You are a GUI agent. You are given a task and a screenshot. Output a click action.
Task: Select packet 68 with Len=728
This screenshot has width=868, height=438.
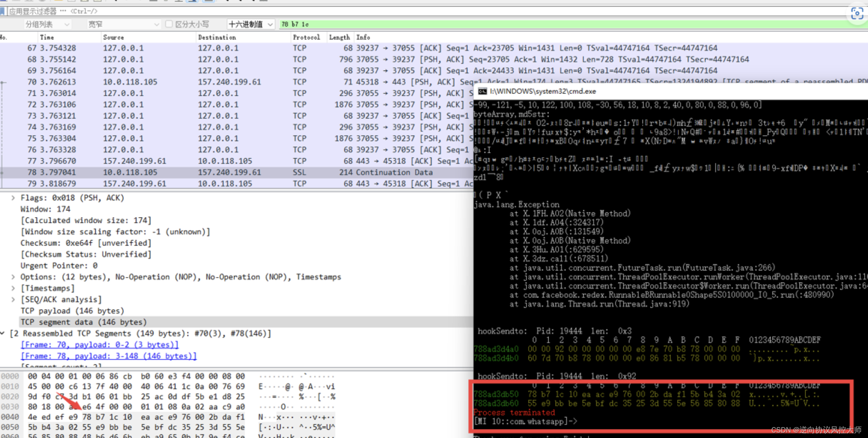(434, 59)
